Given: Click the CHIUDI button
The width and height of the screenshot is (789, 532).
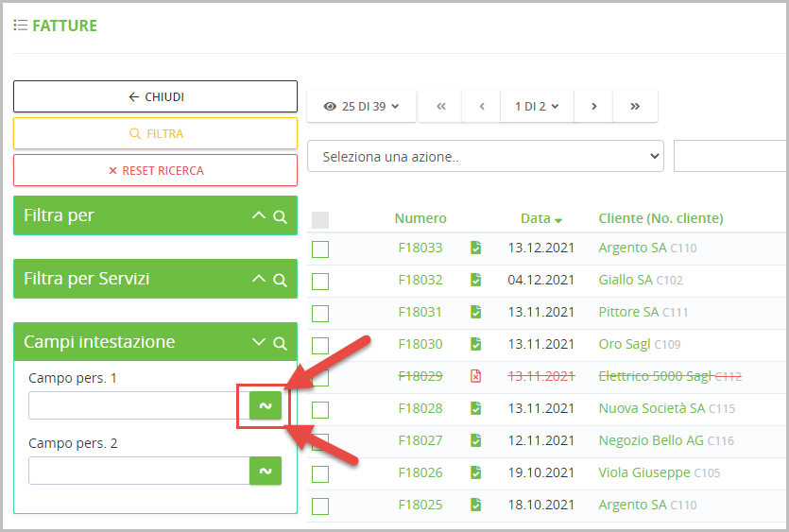Looking at the screenshot, I should 155,96.
